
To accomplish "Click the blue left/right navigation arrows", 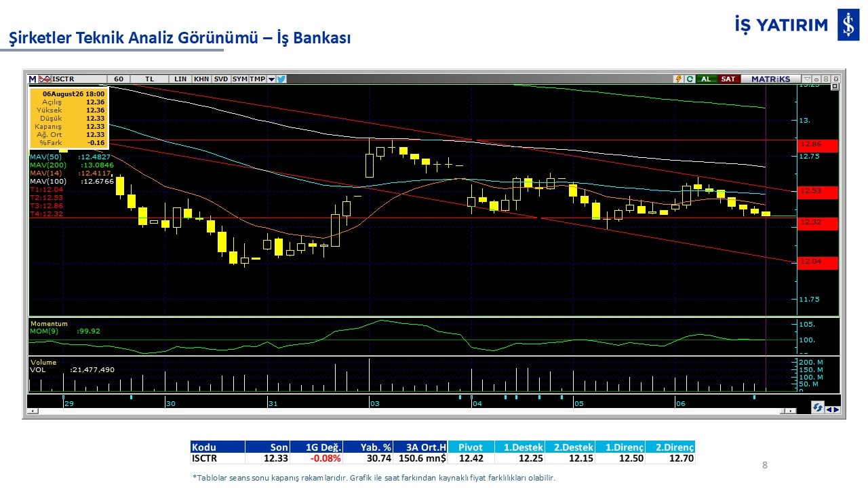I will [x=833, y=409].
